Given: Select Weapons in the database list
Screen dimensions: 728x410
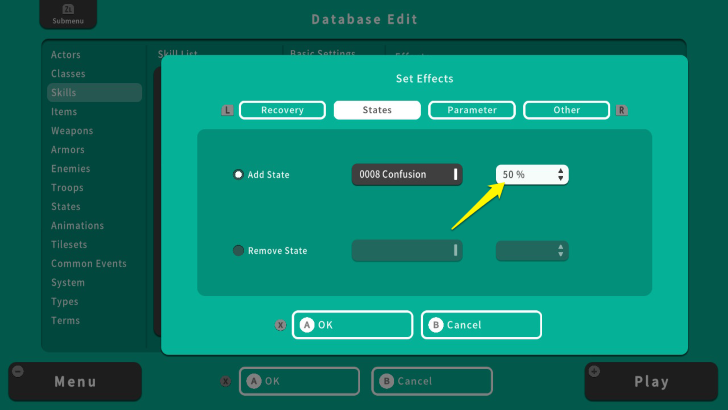Looking at the screenshot, I should point(72,131).
